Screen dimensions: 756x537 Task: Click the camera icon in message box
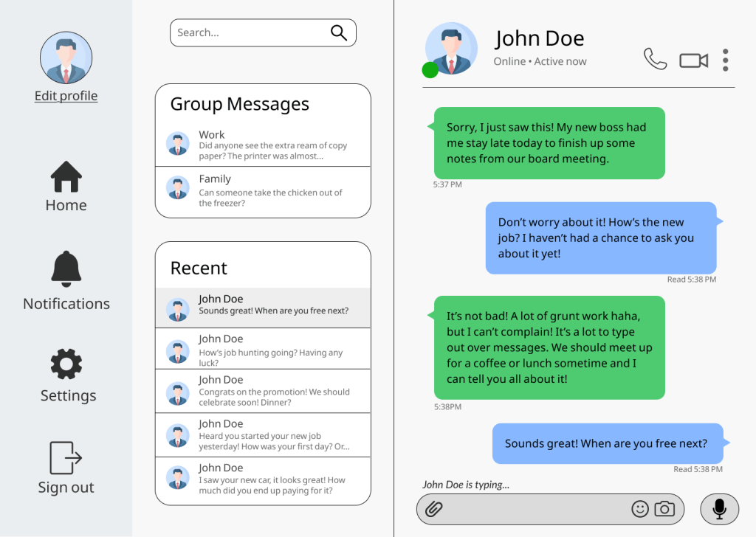coord(664,509)
